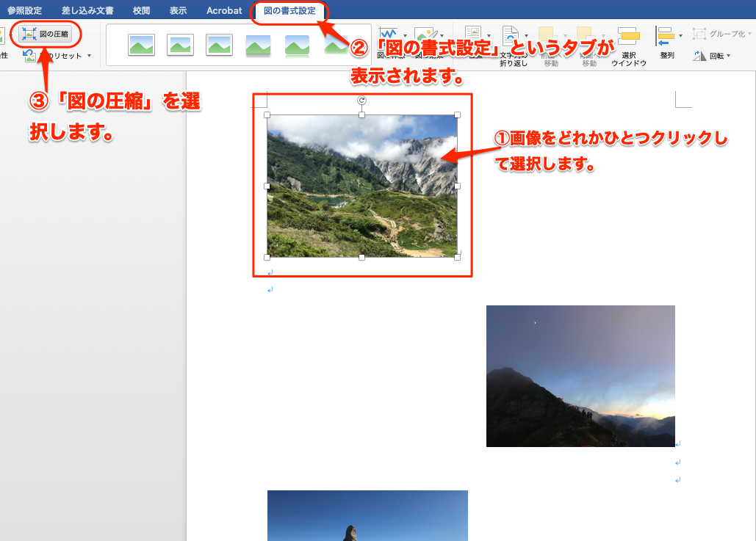
Task: Click the position (配置) icon
Action: point(473,35)
